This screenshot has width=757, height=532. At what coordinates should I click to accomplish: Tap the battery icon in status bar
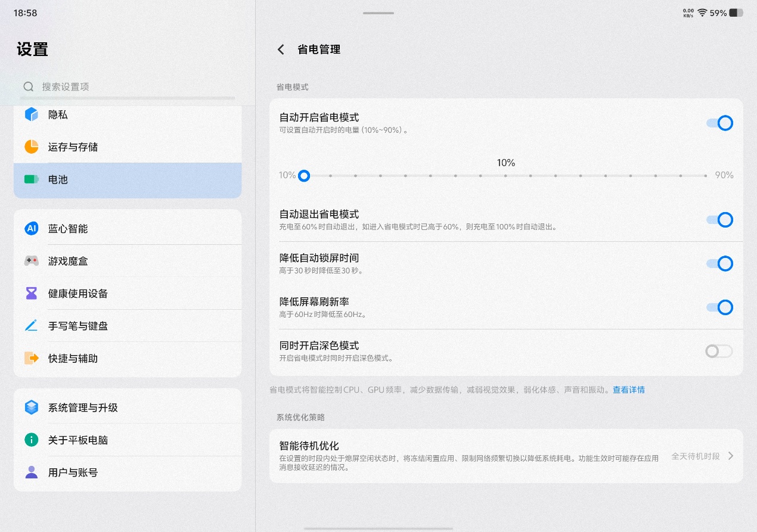(x=736, y=13)
